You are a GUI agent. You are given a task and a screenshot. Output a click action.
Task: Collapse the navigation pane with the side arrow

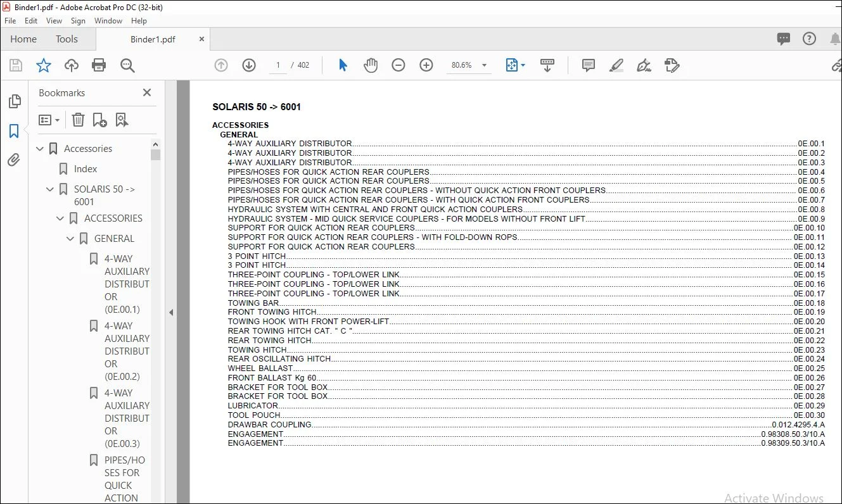[170, 312]
